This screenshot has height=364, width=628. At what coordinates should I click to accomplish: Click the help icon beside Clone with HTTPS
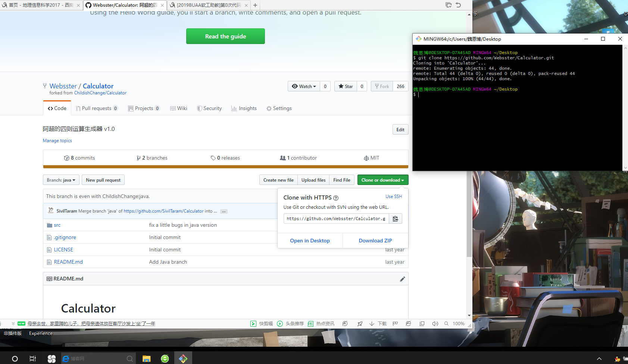click(336, 198)
